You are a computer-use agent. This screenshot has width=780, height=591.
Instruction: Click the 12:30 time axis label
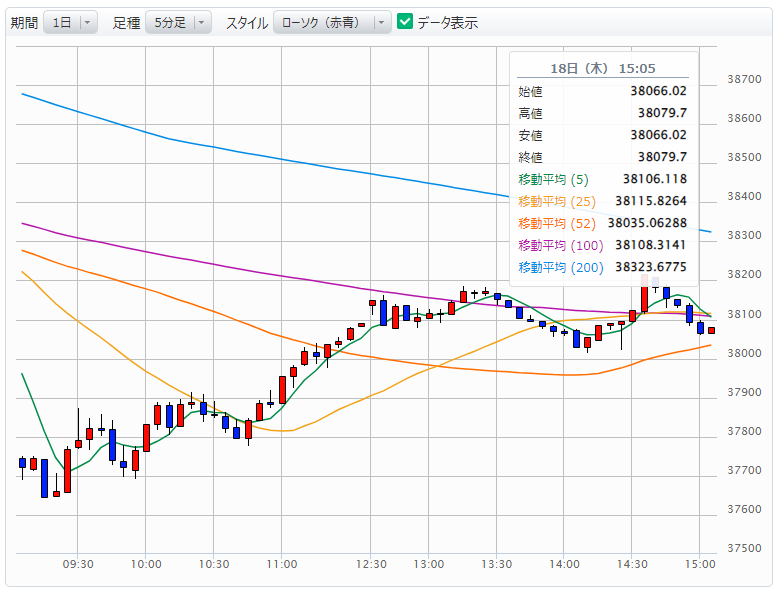(372, 565)
